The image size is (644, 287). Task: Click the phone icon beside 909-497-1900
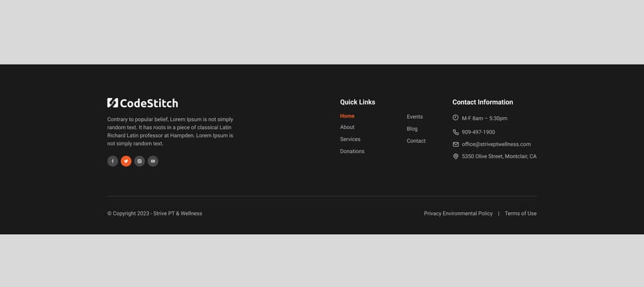click(455, 132)
